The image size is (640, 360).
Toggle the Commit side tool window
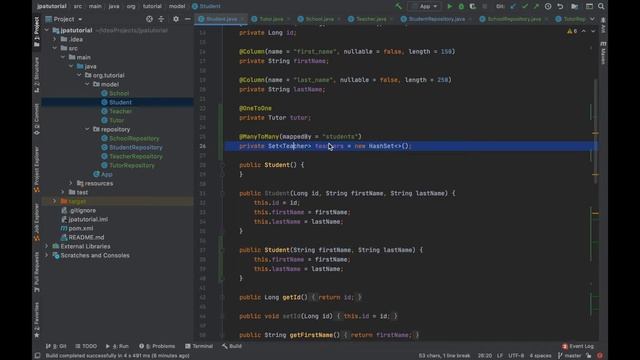pos(37,119)
